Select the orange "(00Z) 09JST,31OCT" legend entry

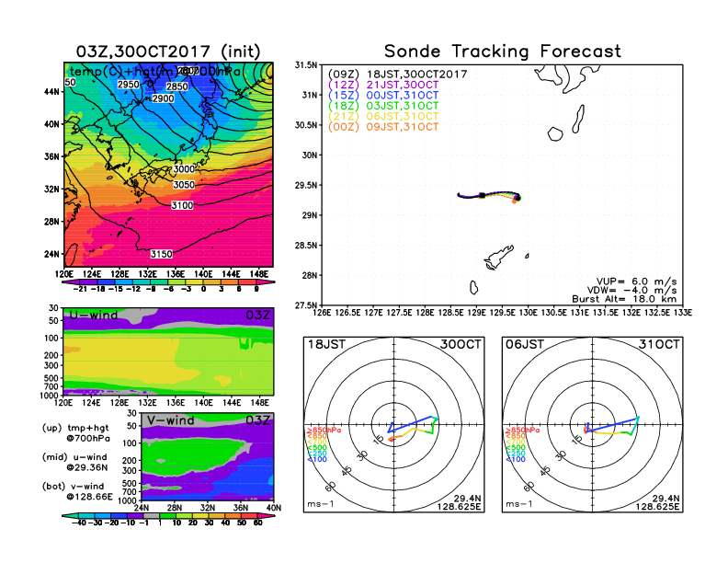coord(383,127)
